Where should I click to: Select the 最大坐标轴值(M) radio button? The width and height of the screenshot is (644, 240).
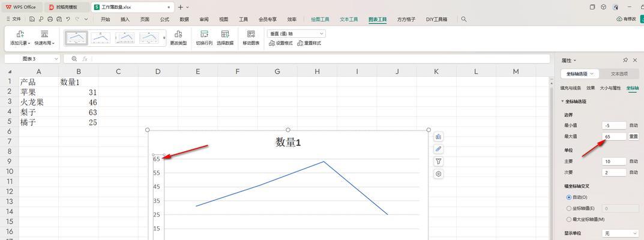click(569, 220)
